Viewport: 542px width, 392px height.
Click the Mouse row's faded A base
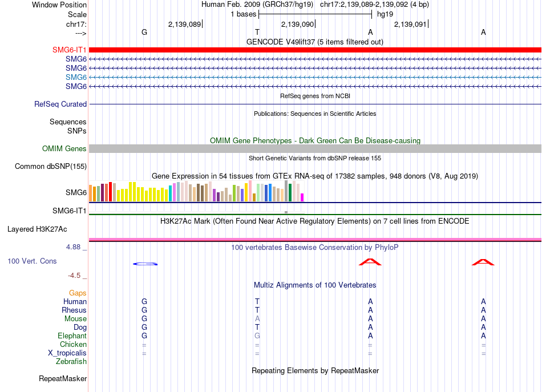[x=257, y=319]
